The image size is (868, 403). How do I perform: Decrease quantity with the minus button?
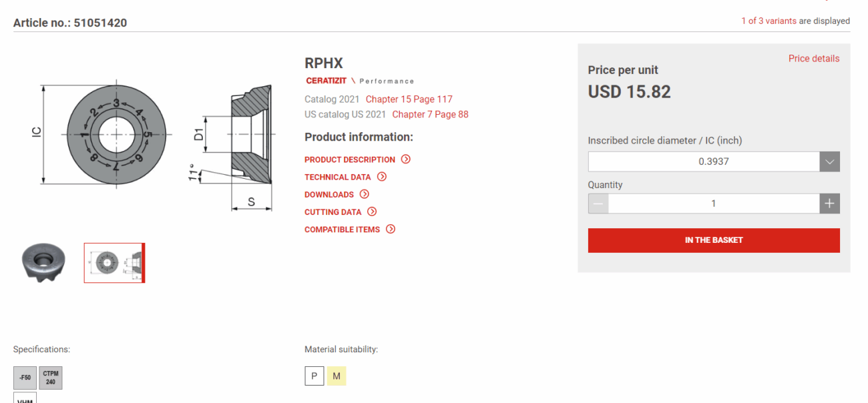(x=598, y=204)
